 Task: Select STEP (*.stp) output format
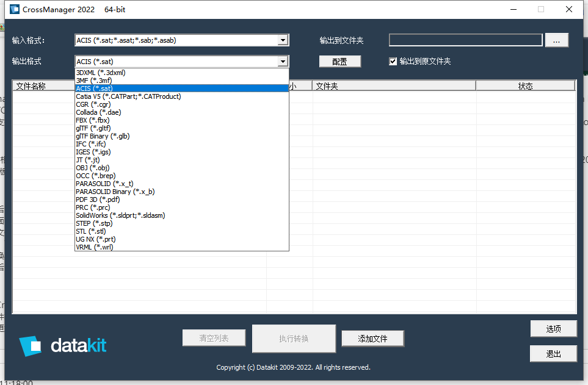tap(182, 223)
